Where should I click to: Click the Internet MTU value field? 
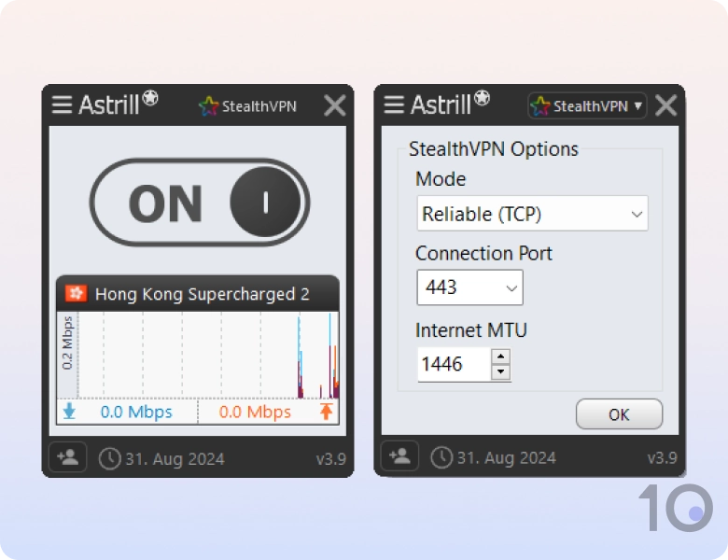[x=454, y=364]
